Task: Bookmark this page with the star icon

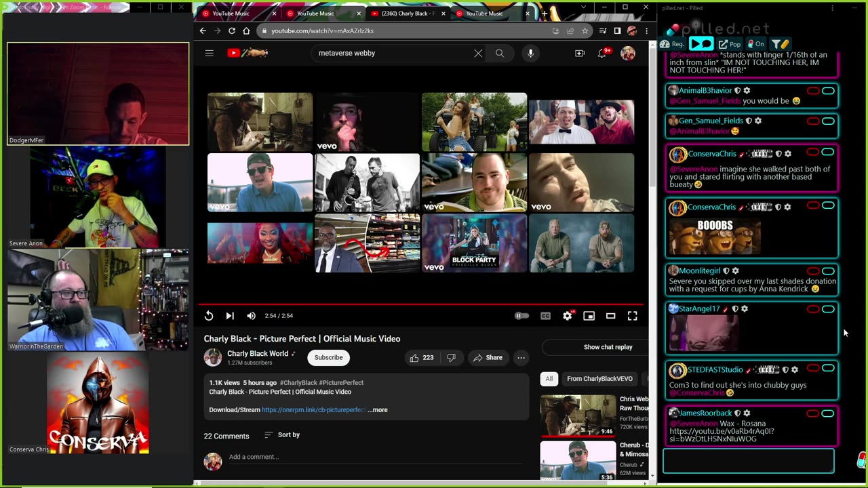Action: pos(585,30)
